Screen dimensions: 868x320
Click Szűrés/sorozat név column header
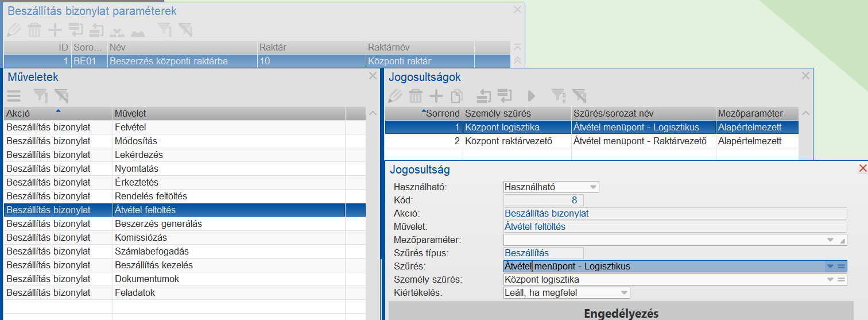tap(644, 114)
